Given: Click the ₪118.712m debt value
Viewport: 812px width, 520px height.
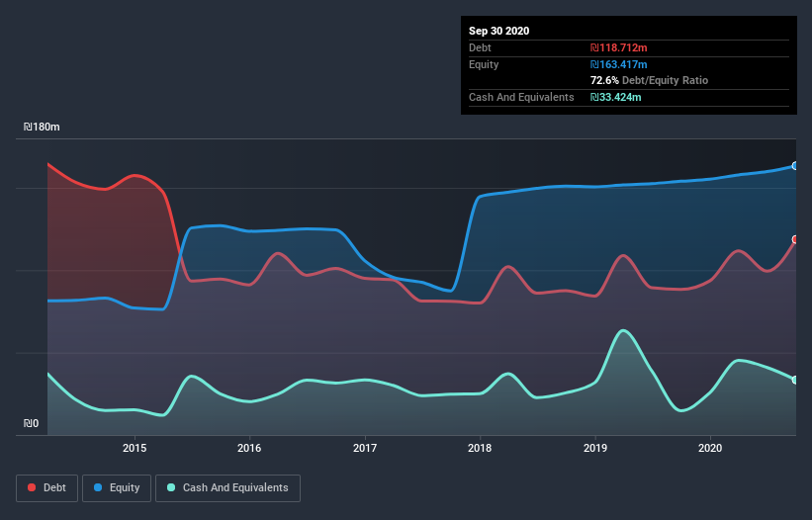Looking at the screenshot, I should click(x=619, y=47).
